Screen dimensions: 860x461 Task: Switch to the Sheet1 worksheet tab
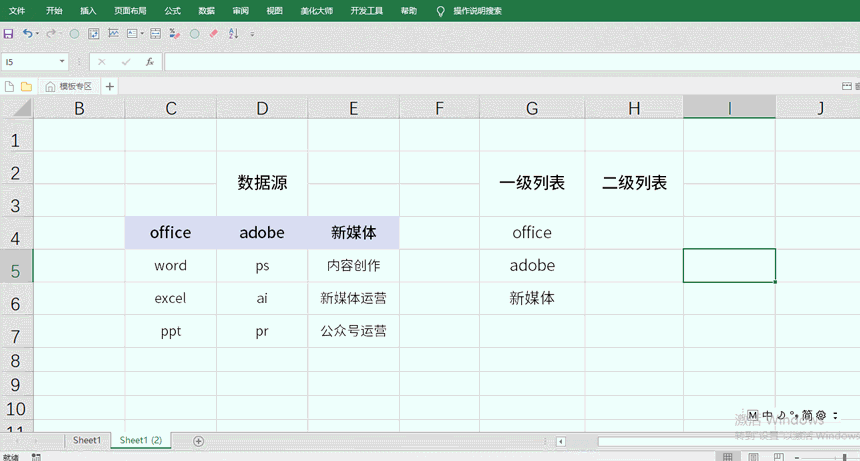87,440
